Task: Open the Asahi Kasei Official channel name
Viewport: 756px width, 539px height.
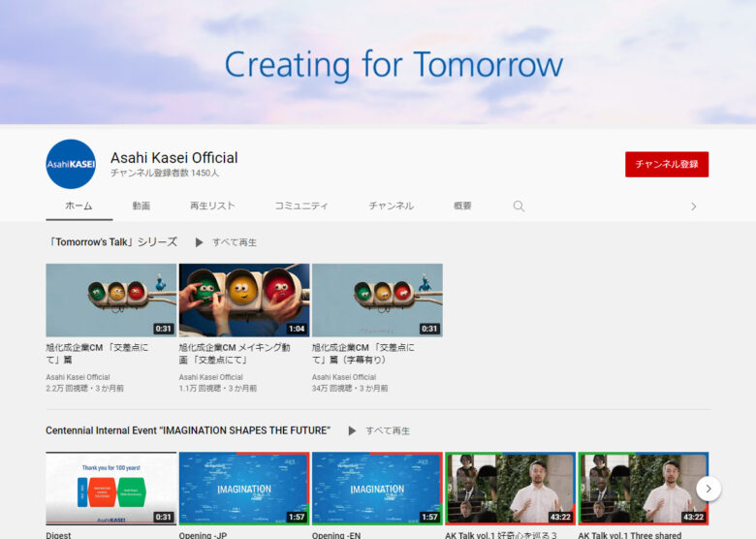Action: pyautogui.click(x=174, y=158)
